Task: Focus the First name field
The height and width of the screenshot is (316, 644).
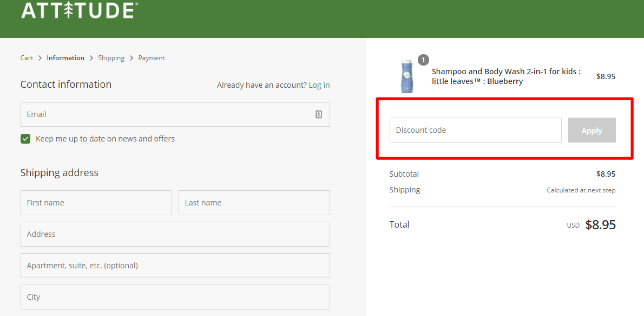Action: 96,202
